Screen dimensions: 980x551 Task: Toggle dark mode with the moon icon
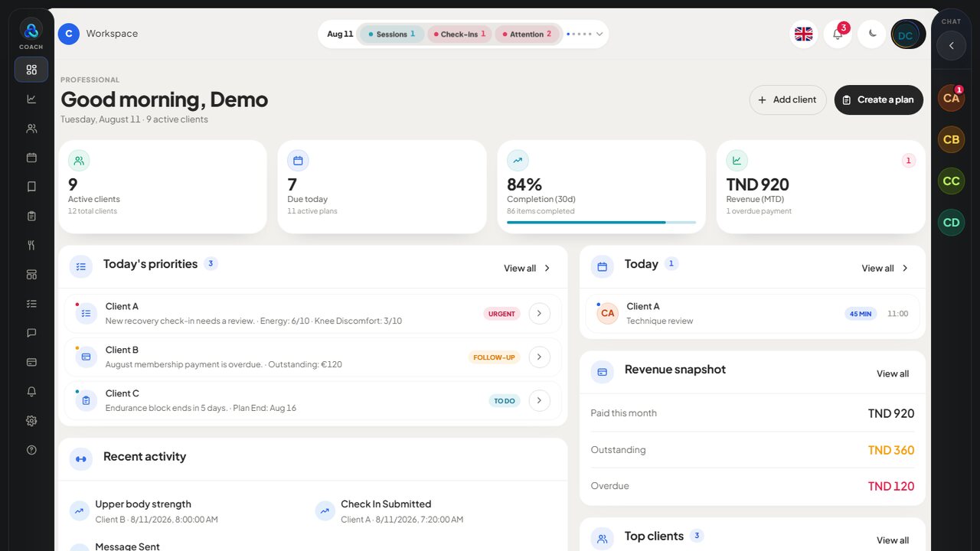[872, 34]
